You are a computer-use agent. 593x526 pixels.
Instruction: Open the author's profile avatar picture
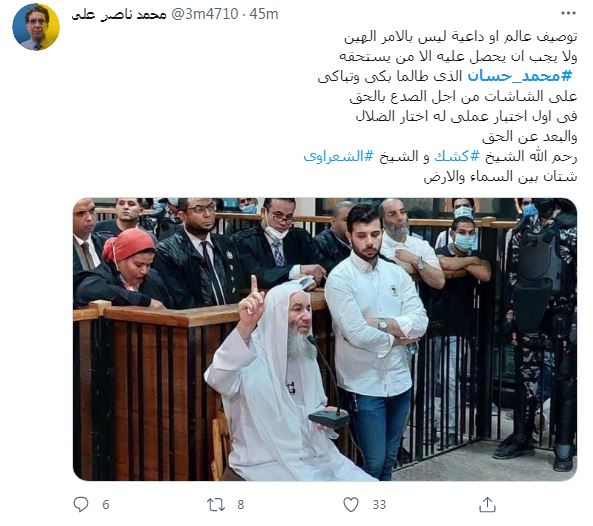(36, 27)
